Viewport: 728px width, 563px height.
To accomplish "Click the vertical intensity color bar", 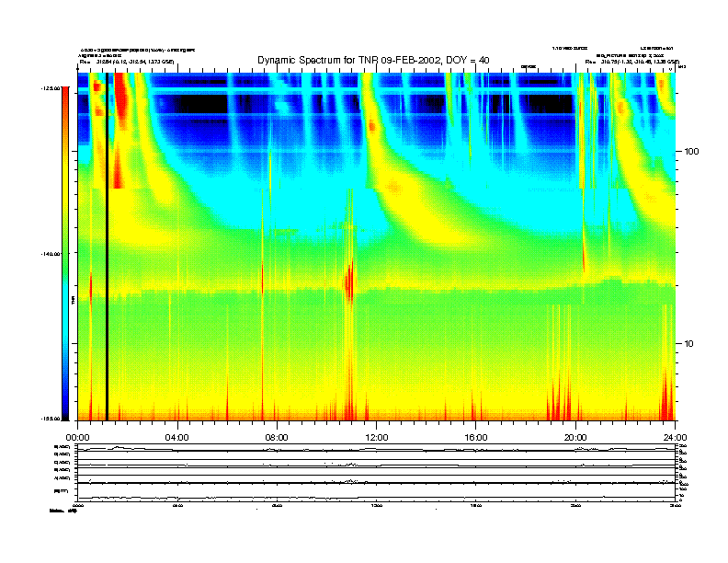I will (x=65, y=254).
